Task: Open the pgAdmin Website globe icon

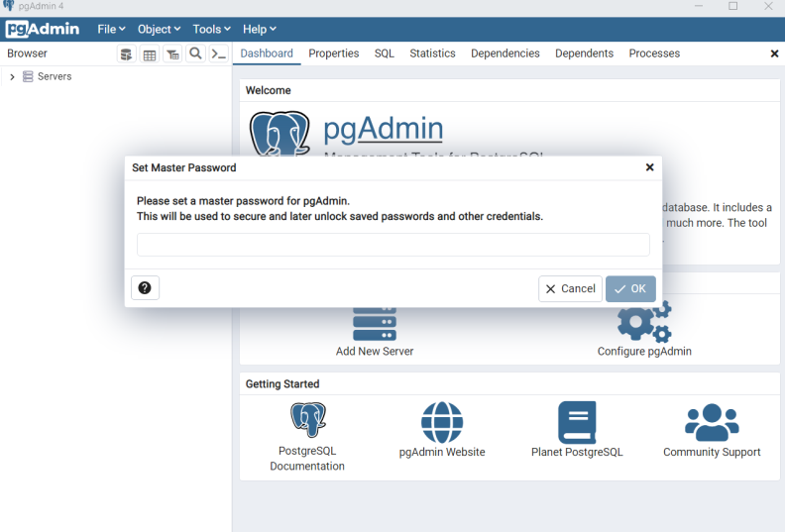Action: click(442, 422)
